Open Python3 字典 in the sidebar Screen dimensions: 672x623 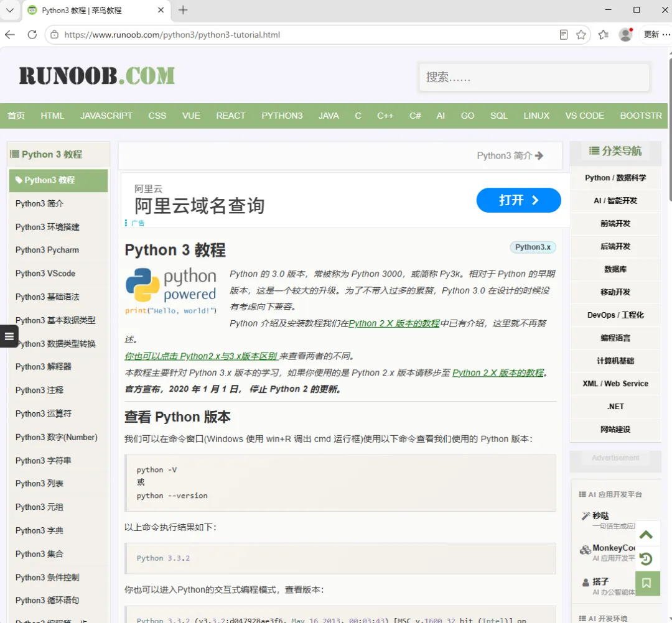[39, 530]
